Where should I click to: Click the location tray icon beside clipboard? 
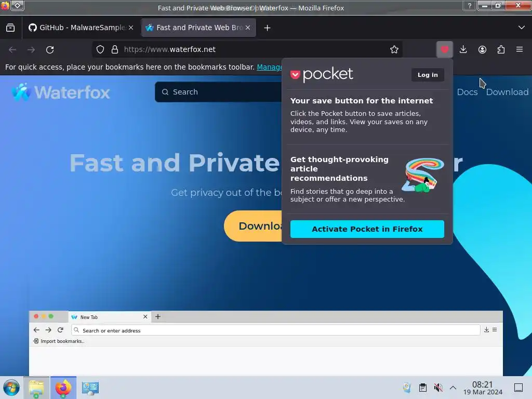point(407,388)
